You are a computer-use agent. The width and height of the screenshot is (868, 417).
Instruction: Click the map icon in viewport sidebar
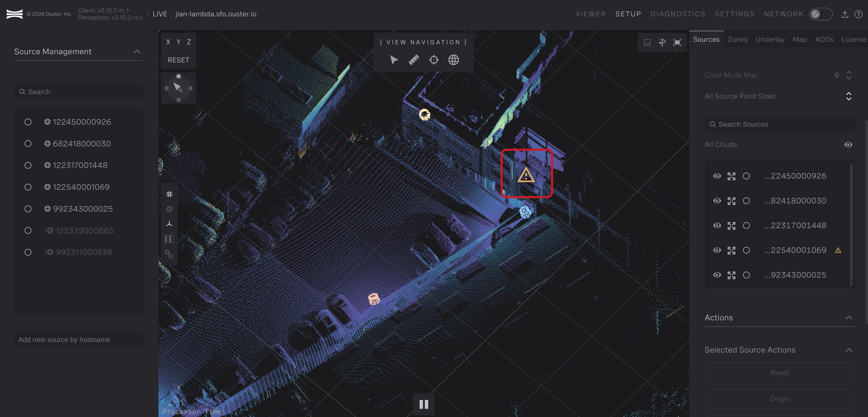(x=169, y=239)
